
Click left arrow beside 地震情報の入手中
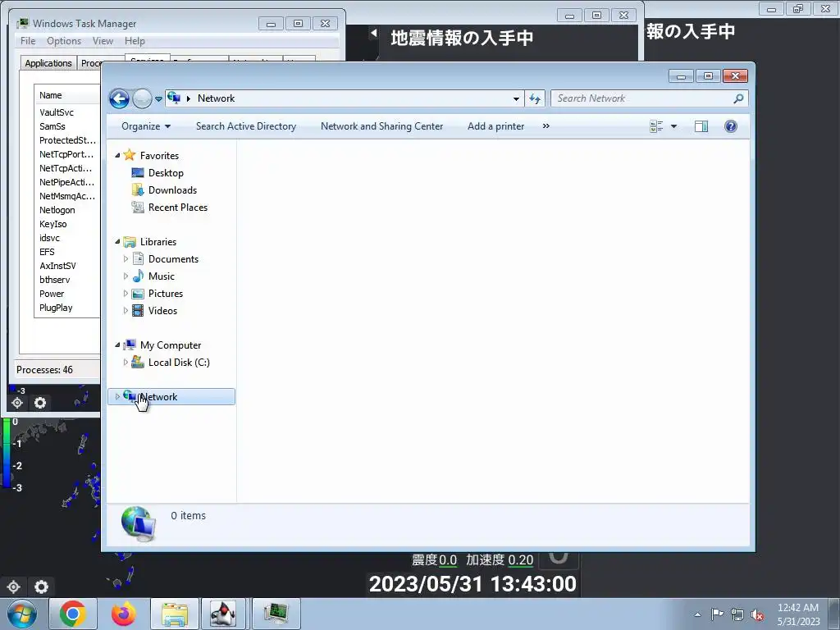click(x=373, y=33)
